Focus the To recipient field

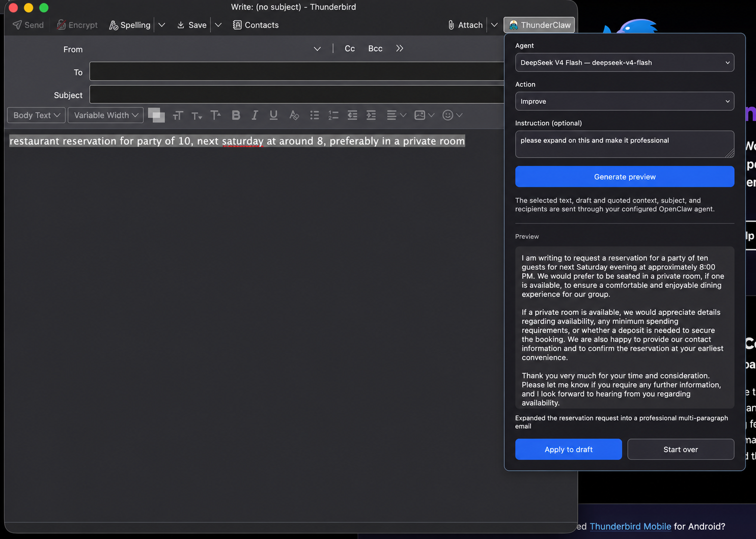[x=297, y=71]
